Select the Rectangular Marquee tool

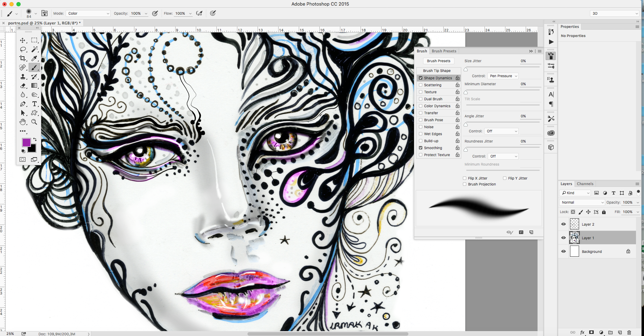tap(34, 40)
